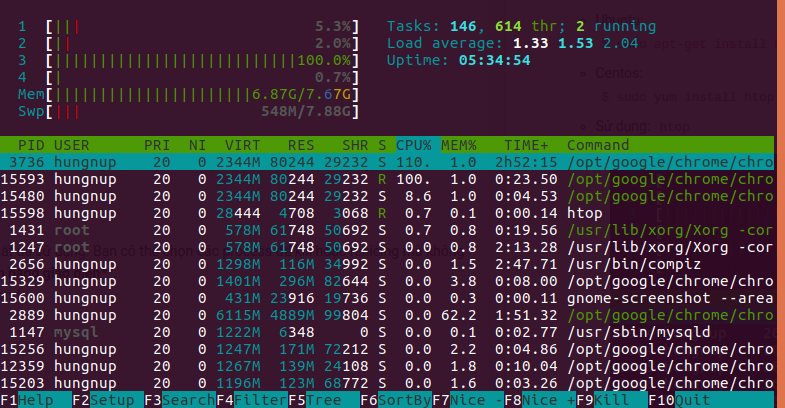Select the gnome-screenshot process row

[387, 298]
